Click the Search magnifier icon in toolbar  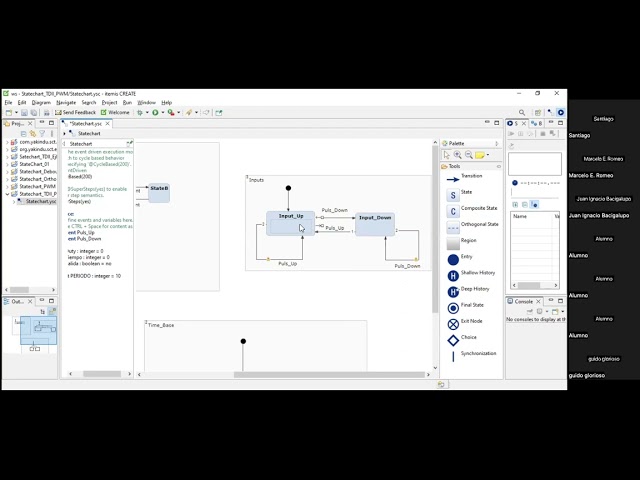(522, 113)
